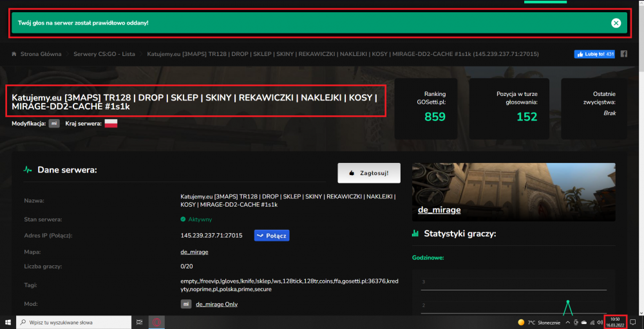
Task: Click the Ranking GOSetti.pl 859 card
Action: (426, 109)
